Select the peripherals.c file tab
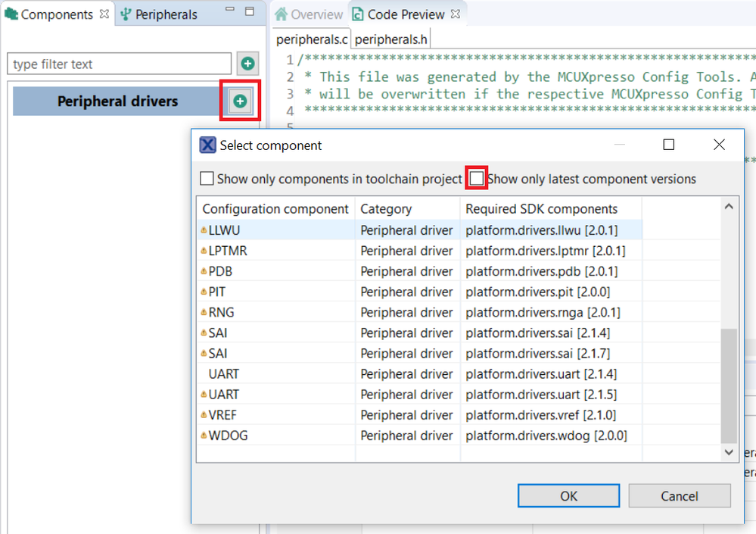756x534 pixels. pos(312,39)
